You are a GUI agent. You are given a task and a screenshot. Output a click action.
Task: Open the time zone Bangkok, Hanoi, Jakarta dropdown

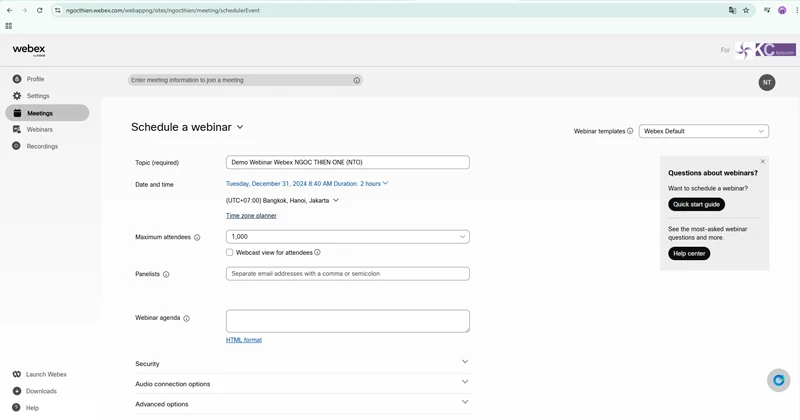click(x=282, y=201)
